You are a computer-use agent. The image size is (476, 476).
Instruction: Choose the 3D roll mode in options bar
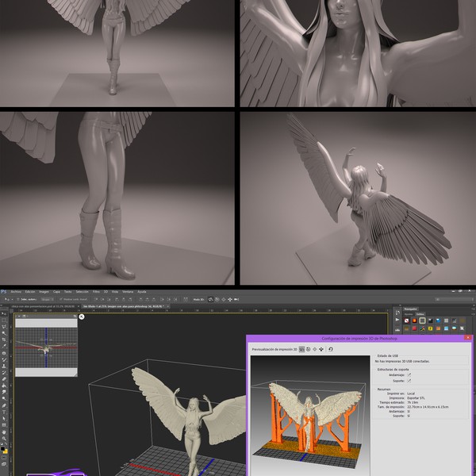click(x=217, y=299)
